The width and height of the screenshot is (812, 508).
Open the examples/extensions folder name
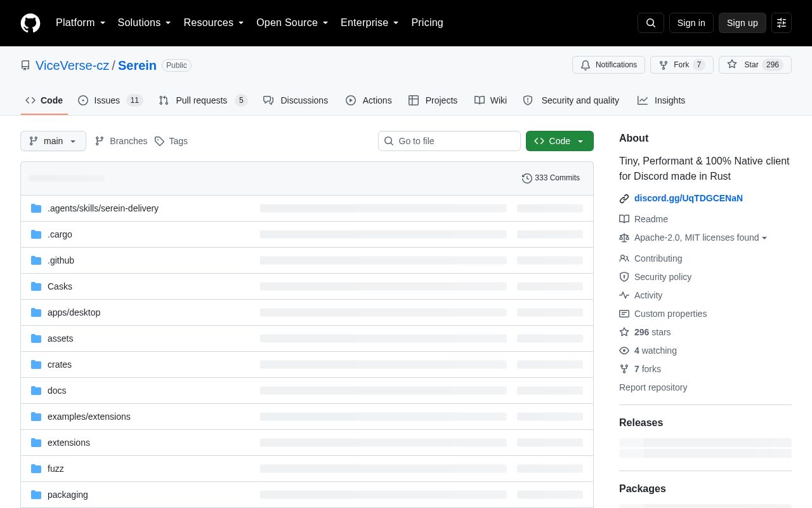(x=89, y=417)
